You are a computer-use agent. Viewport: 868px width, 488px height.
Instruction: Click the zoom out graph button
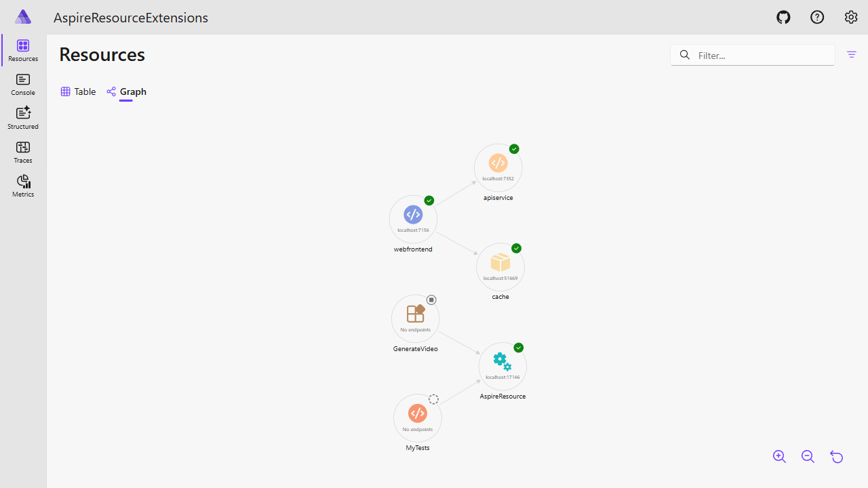tap(808, 457)
